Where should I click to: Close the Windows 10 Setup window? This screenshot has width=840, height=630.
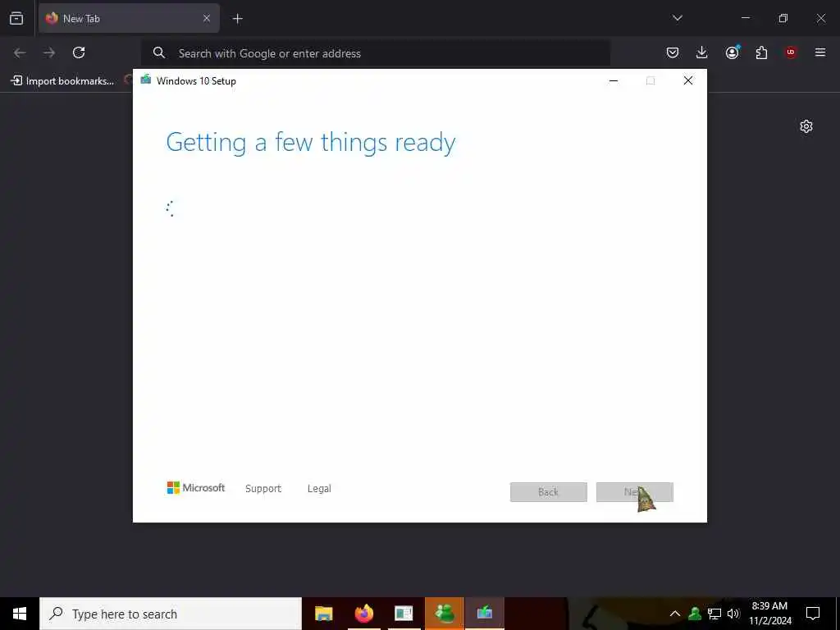tap(688, 80)
